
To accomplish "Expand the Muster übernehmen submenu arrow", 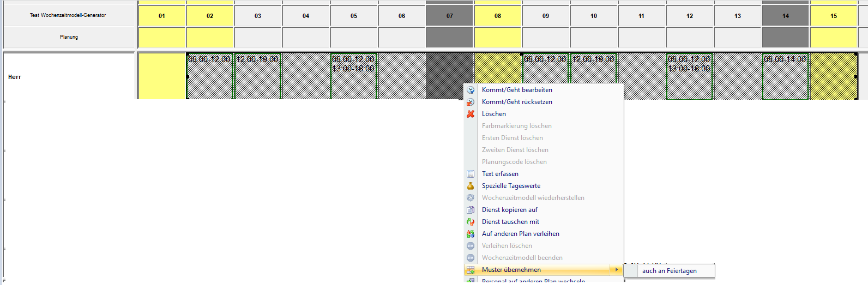I will 616,270.
